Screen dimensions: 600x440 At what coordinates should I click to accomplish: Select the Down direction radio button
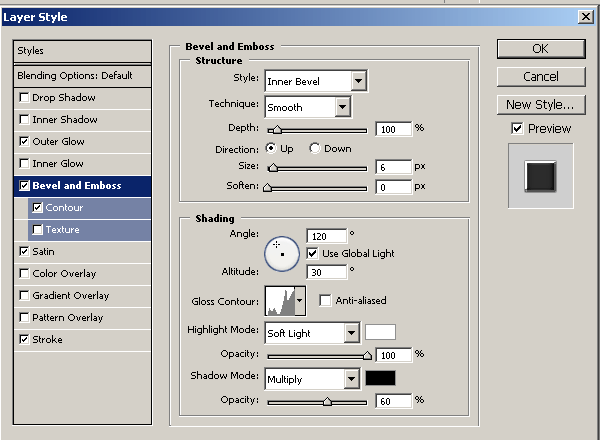[315, 149]
